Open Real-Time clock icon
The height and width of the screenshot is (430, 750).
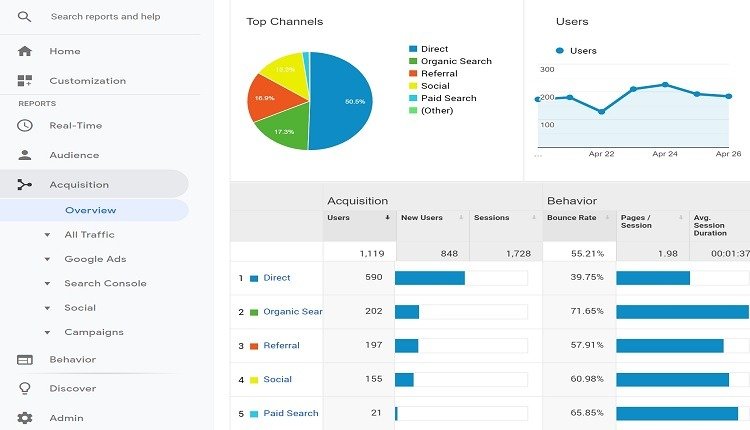[24, 125]
